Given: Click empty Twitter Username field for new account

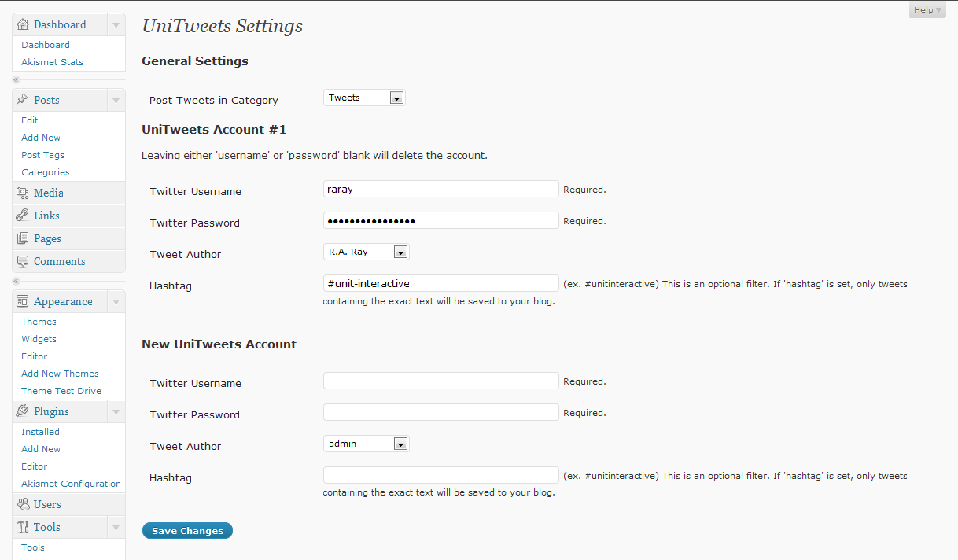Looking at the screenshot, I should point(441,381).
